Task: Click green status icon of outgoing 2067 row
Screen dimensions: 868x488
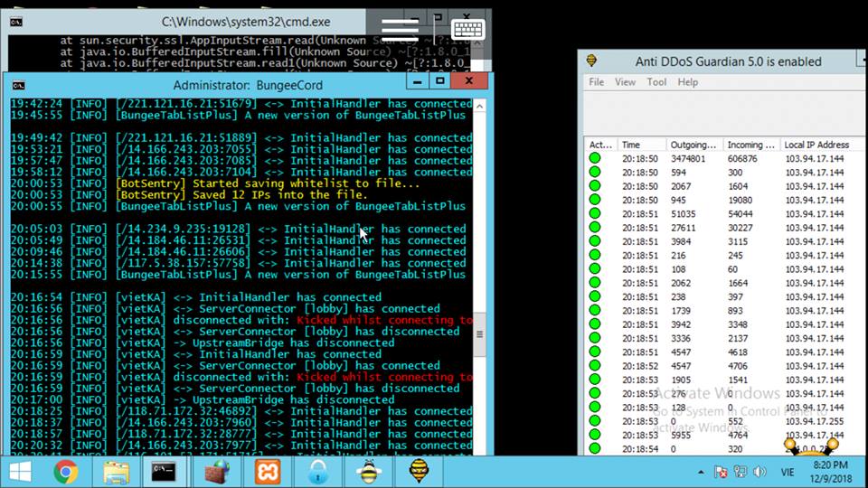Action: [595, 186]
